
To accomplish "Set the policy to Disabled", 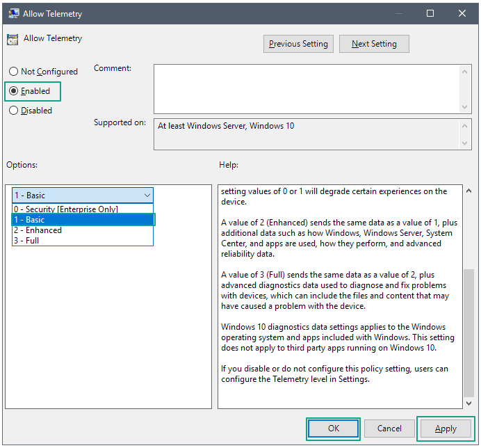I will 13,111.
